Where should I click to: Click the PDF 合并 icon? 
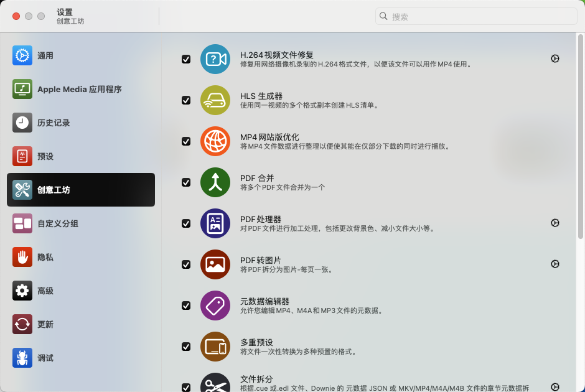click(215, 182)
